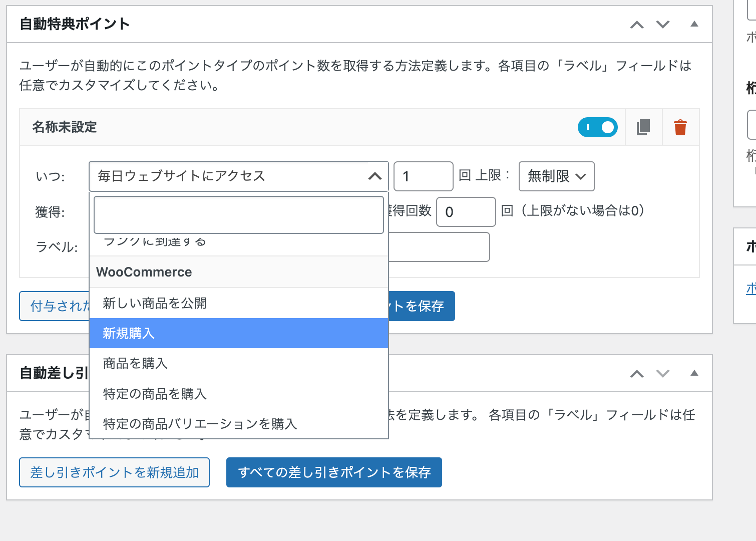Close the 毎日ウェブサイトにアクセス dropdown
The image size is (756, 541).
[239, 176]
